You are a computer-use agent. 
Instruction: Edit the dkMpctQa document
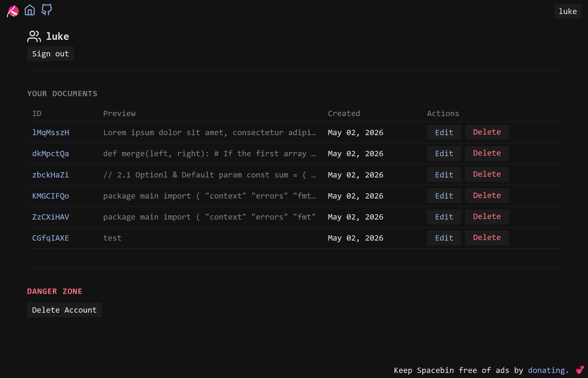pos(444,153)
